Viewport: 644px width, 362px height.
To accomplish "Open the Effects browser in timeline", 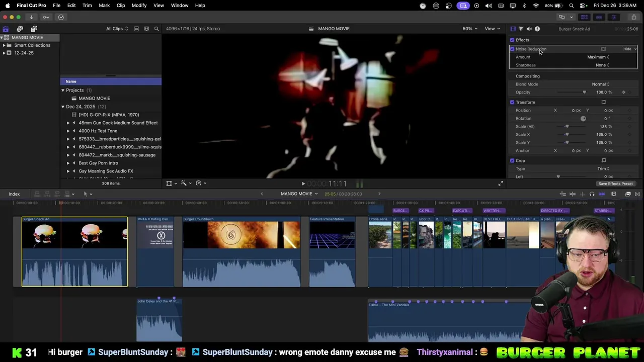I will [x=628, y=194].
